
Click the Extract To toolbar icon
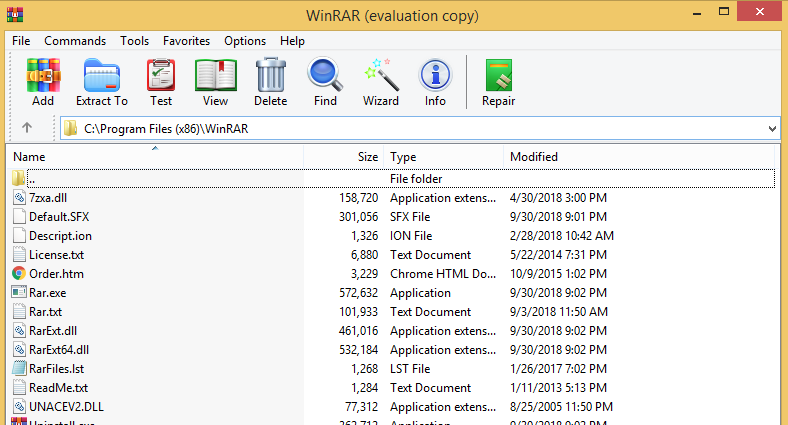[102, 81]
